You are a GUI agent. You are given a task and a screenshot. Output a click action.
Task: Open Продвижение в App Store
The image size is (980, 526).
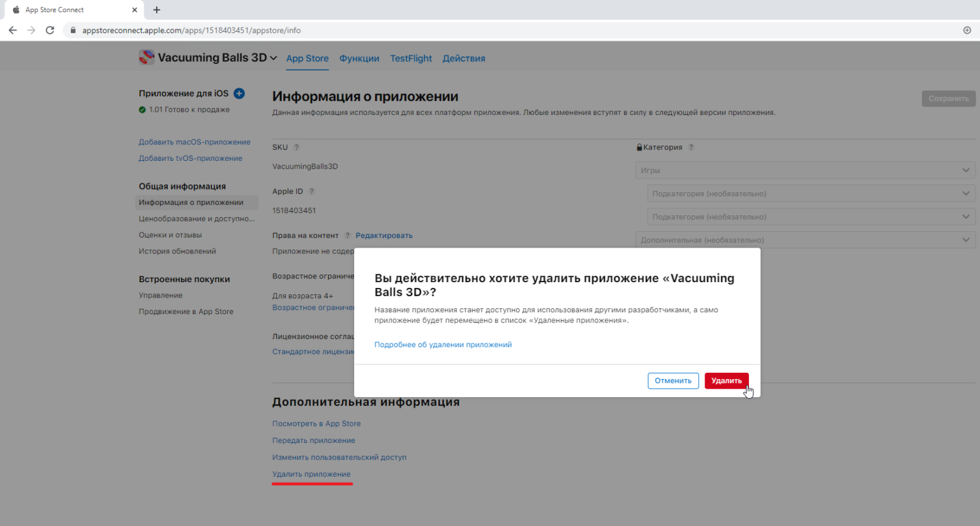click(186, 312)
